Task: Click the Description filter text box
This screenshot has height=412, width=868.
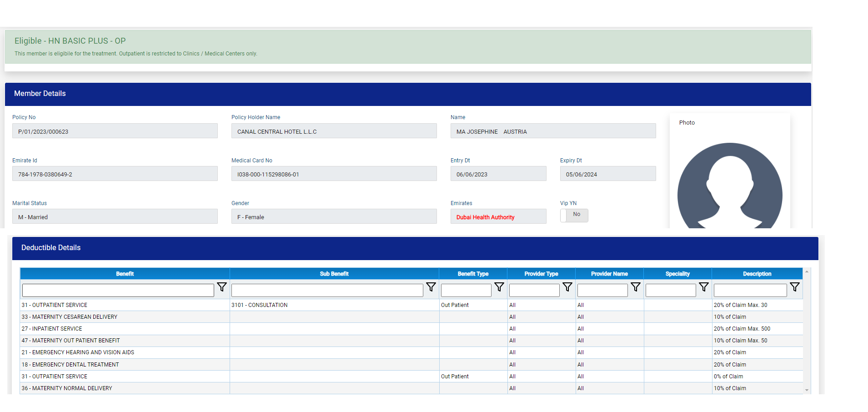Action: pyautogui.click(x=750, y=290)
